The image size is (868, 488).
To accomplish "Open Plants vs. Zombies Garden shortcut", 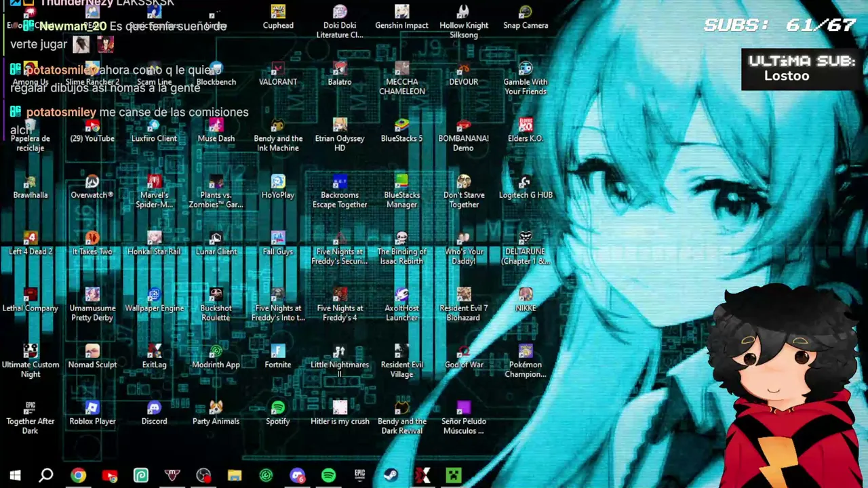I will [x=216, y=192].
